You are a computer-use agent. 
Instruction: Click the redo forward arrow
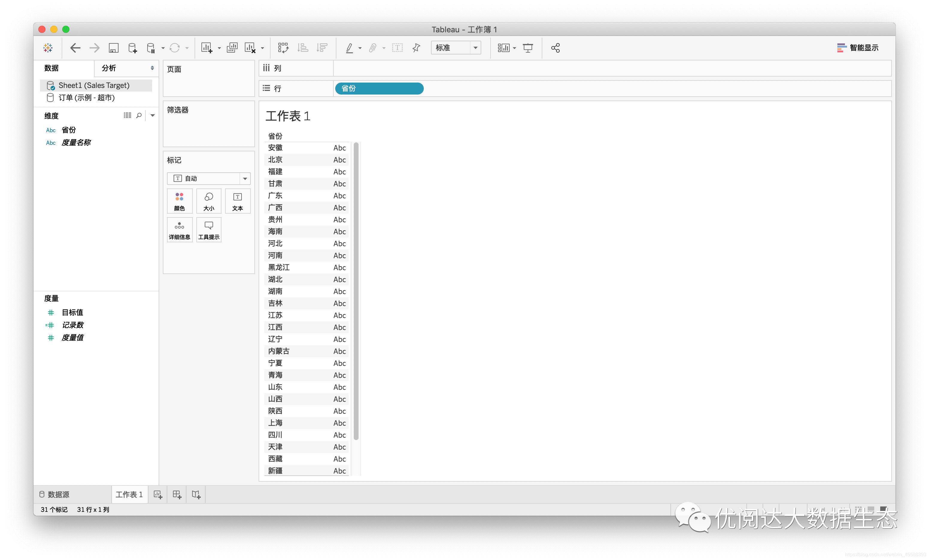(x=94, y=48)
